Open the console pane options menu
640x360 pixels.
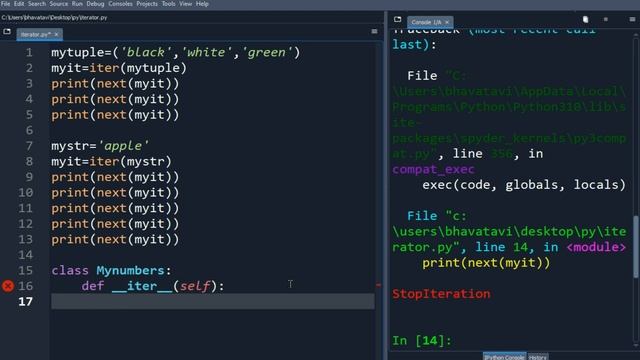(x=632, y=19)
